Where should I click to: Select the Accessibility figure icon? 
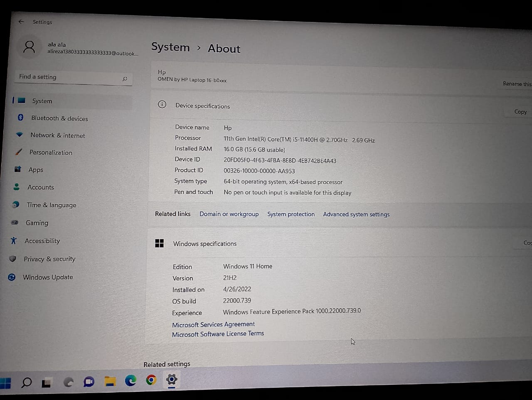pos(14,240)
